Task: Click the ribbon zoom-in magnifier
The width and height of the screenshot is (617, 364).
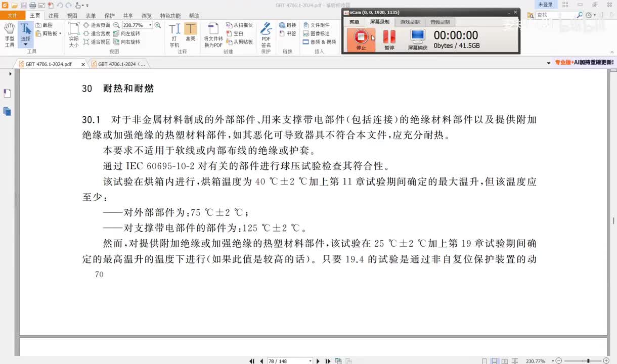Action: point(158,25)
